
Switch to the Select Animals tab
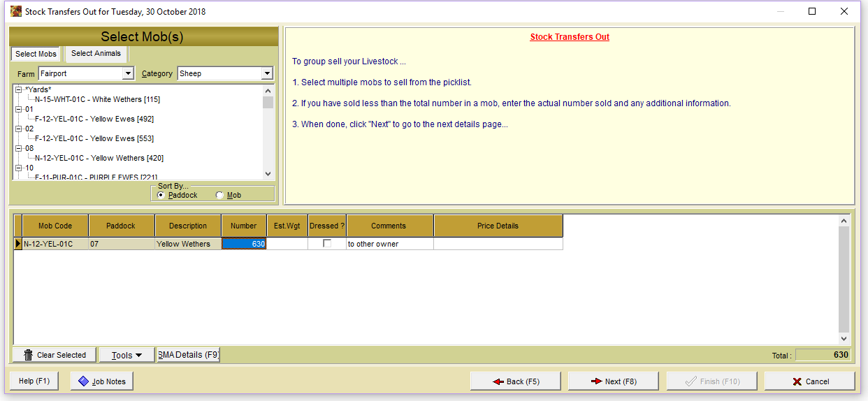pyautogui.click(x=96, y=54)
